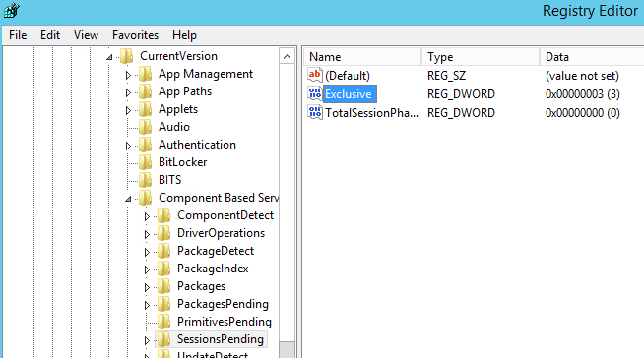Sort by the Data column header

pos(592,57)
